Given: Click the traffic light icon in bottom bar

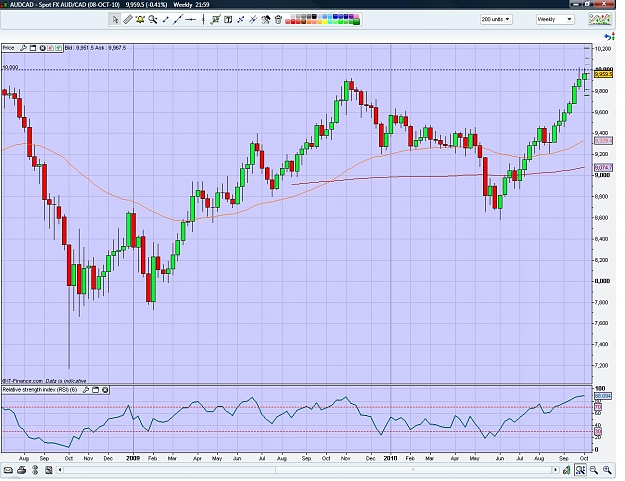Looking at the screenshot, I should pos(35,470).
